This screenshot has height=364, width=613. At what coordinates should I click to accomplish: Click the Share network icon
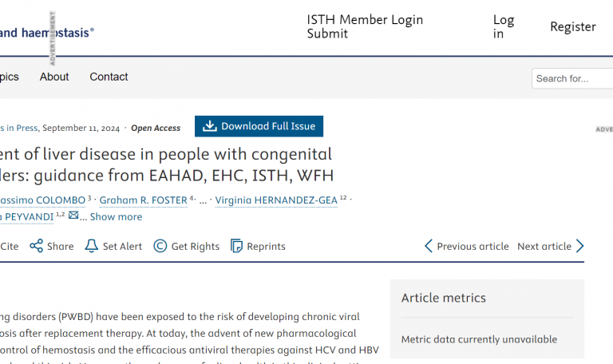[x=36, y=246]
